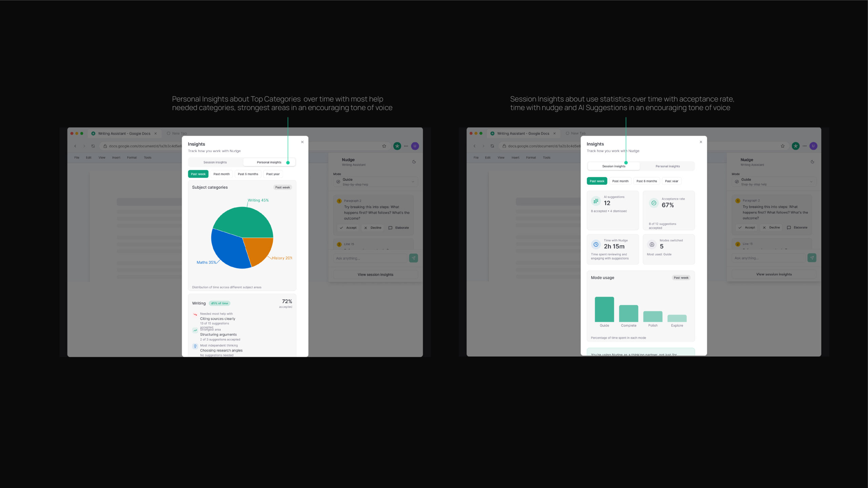Open the Format menu in left browser window
The width and height of the screenshot is (868, 488).
(132, 158)
